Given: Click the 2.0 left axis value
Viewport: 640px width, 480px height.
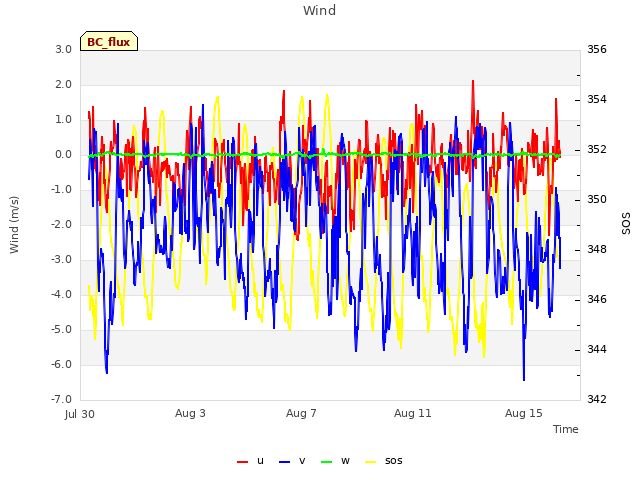Looking at the screenshot, I should (64, 84).
